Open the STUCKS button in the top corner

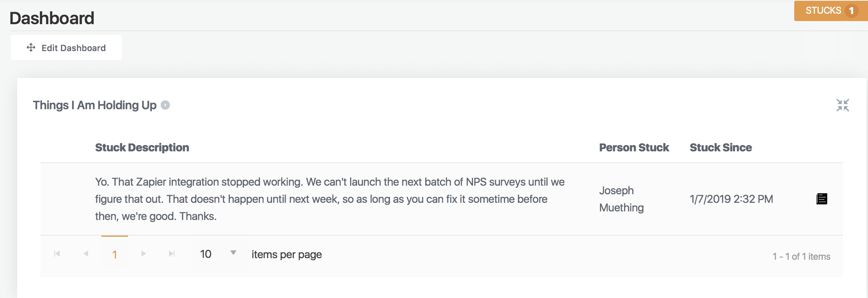coord(823,11)
